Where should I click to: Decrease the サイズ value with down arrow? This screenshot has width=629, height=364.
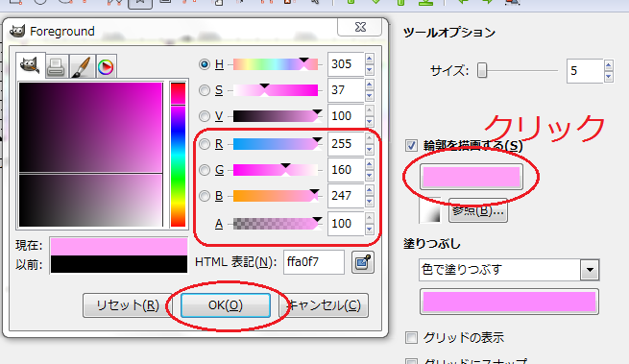(x=609, y=76)
